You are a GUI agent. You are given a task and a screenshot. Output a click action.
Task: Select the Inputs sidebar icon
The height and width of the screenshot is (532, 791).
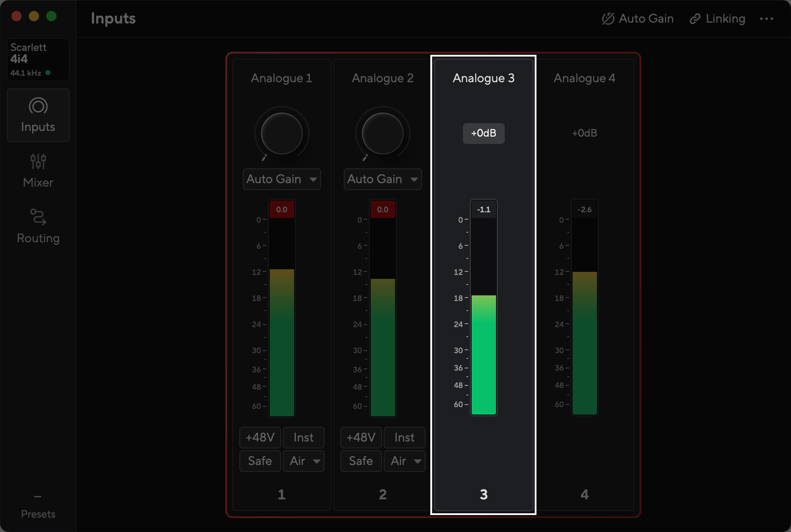tap(38, 106)
